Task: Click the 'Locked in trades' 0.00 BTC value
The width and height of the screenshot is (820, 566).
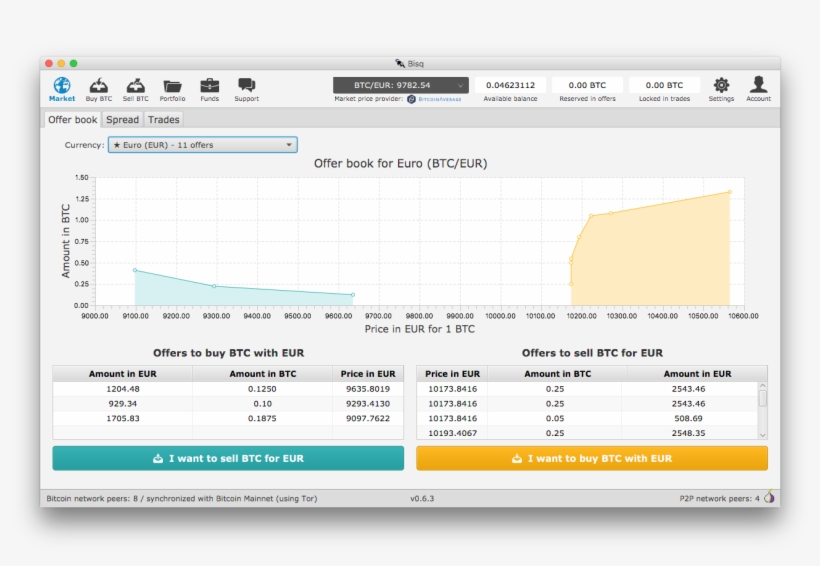Action: (x=664, y=85)
